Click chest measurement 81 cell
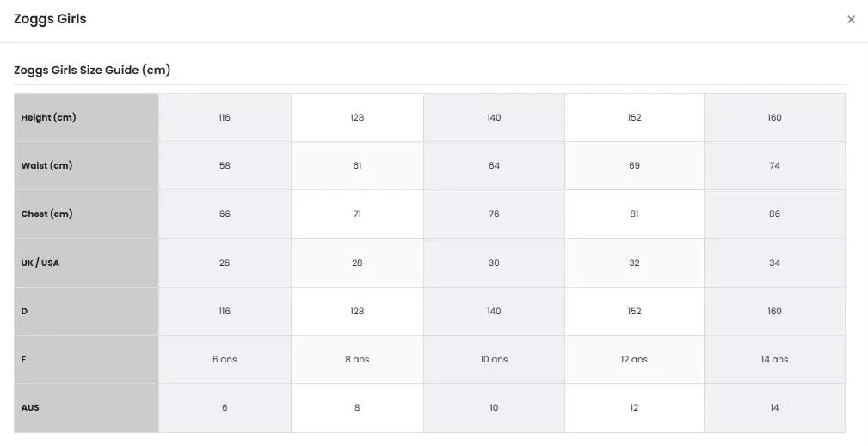Viewport: 868px width, 446px height. click(x=634, y=214)
